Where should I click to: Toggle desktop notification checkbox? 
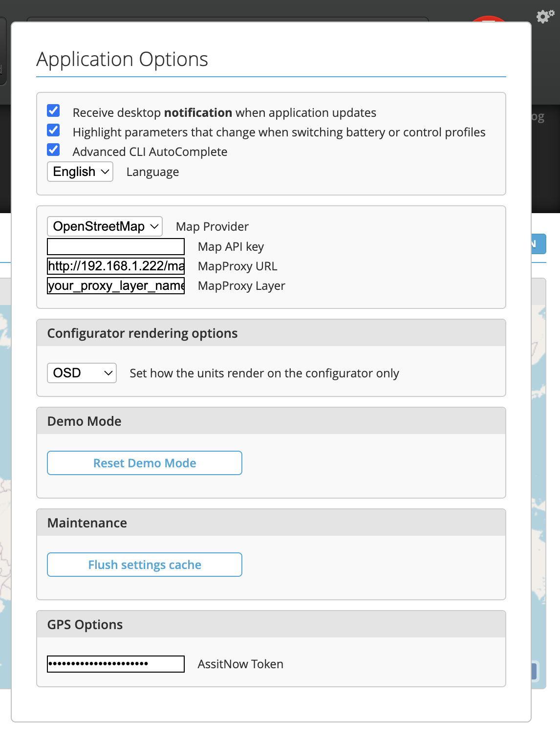click(x=53, y=110)
